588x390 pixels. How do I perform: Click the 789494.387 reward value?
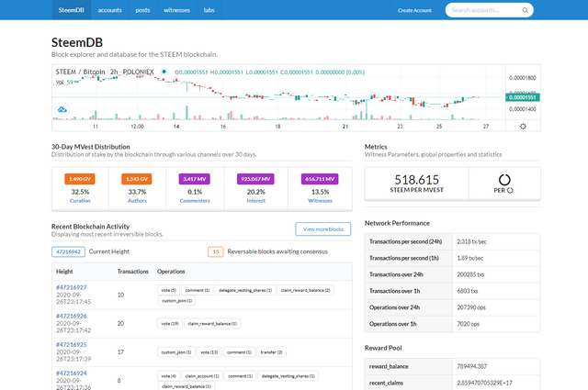pyautogui.click(x=471, y=366)
